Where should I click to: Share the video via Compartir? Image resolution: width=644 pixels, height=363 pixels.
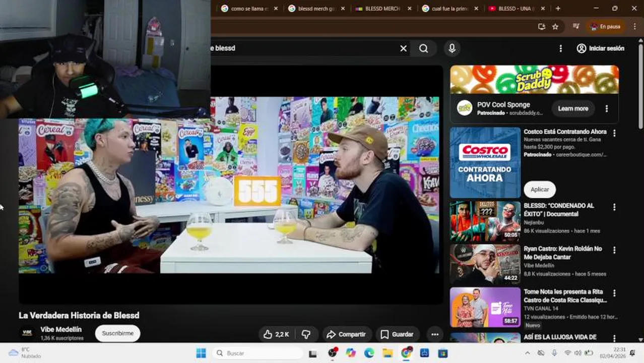pyautogui.click(x=346, y=334)
